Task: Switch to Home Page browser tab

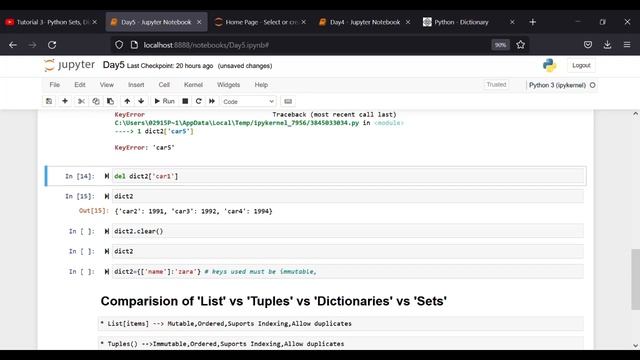Action: click(260, 22)
